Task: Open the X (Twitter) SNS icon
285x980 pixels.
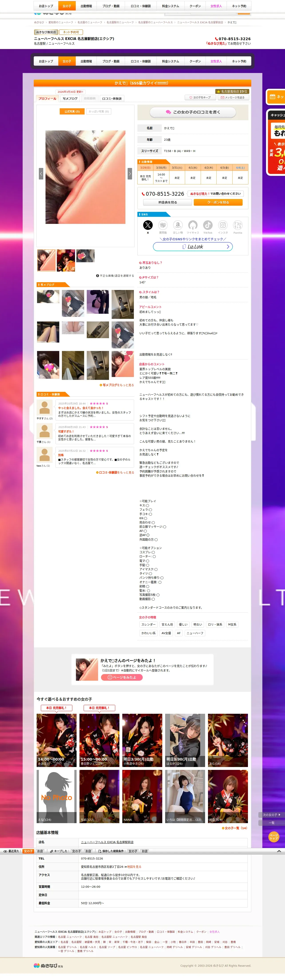Action: [x=148, y=225]
